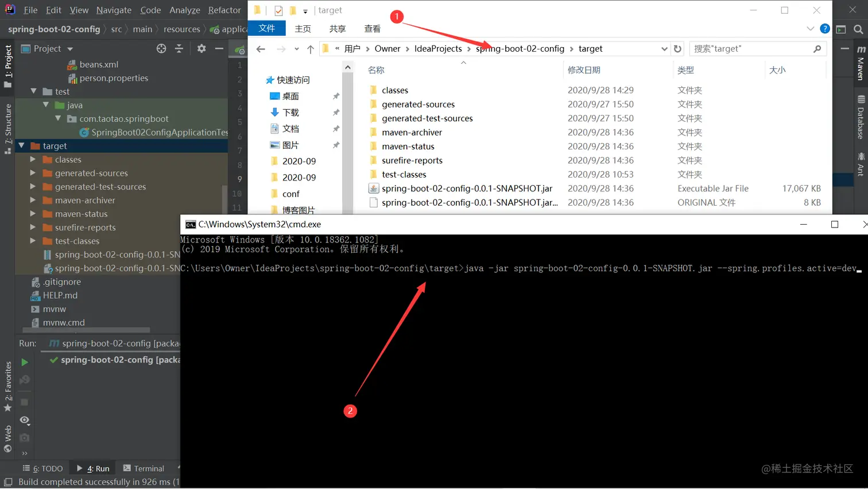Viewport: 868px width, 489px height.
Task: Click IdeaProjects in Explorer breadcrumb
Action: (438, 49)
